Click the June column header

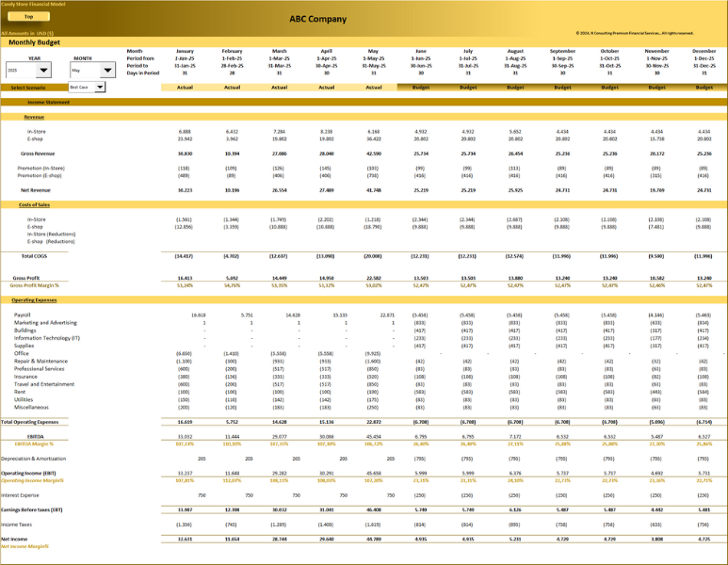(421, 51)
